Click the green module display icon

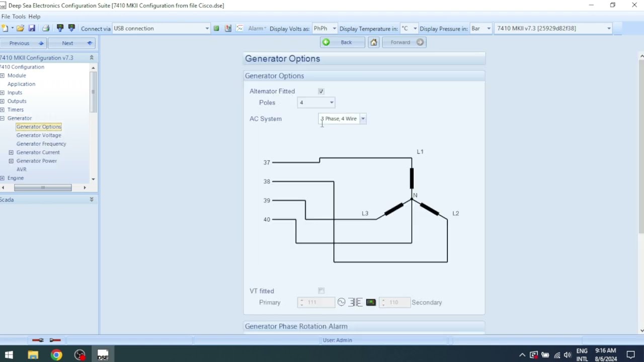371,302
